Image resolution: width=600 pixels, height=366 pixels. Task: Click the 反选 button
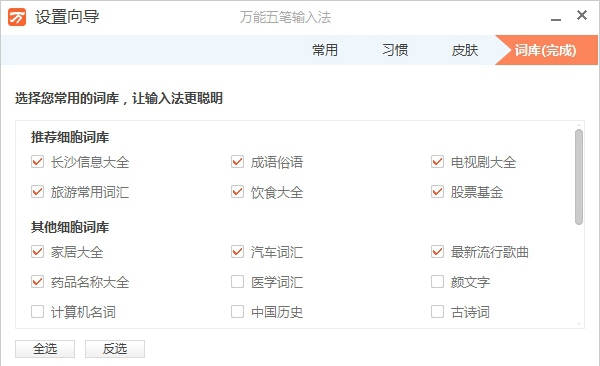coord(115,349)
